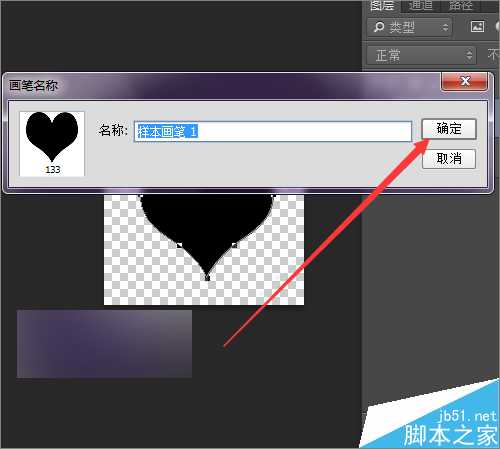Click the 取消 button in the dialog
This screenshot has width=500, height=449.
pyautogui.click(x=449, y=159)
